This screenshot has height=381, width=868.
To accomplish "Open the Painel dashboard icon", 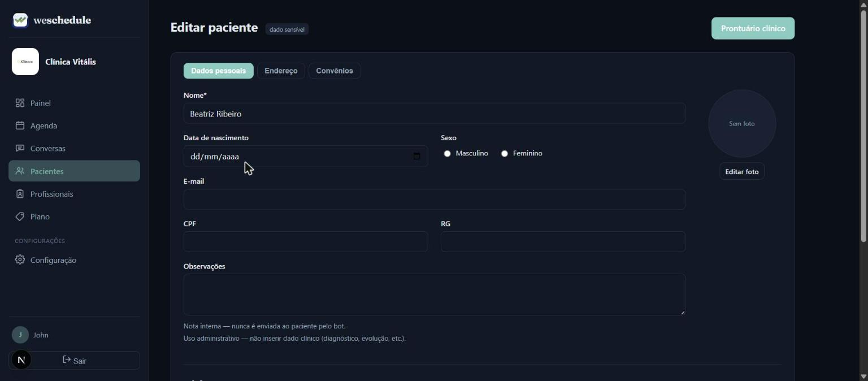I will pos(20,103).
